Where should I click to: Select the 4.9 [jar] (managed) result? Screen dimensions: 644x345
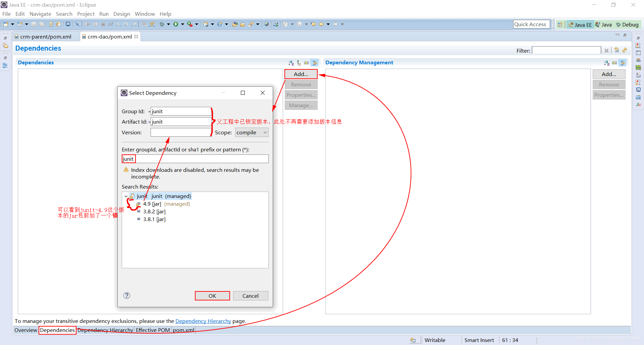163,204
